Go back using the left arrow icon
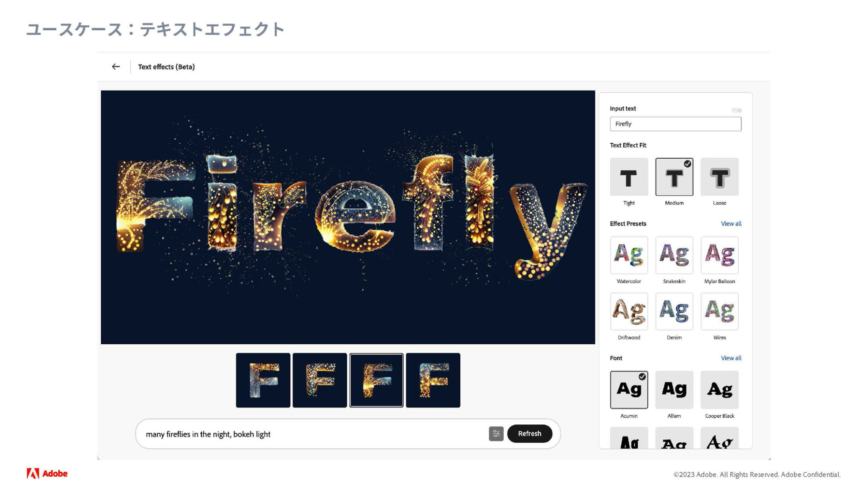The image size is (868, 488). [116, 67]
